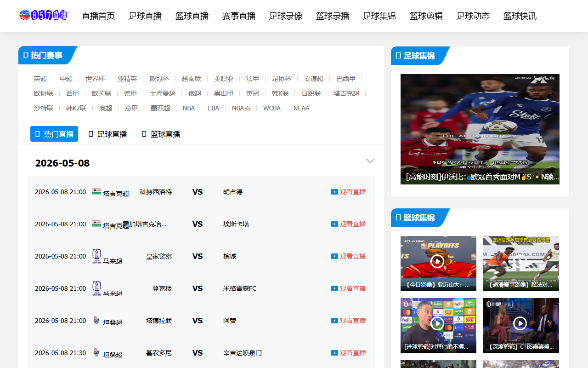Click the 坦桑超 label in 塔博拉联 row

click(113, 322)
